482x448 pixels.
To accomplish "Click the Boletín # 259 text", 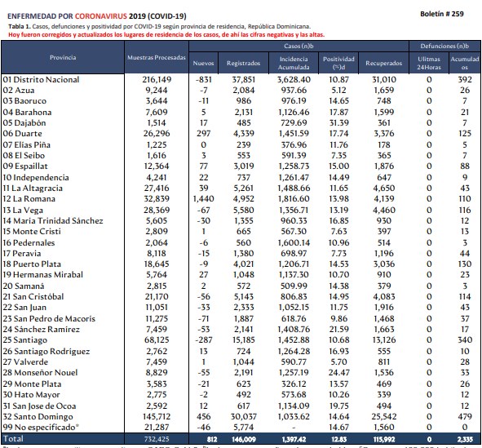I will click(x=442, y=14).
